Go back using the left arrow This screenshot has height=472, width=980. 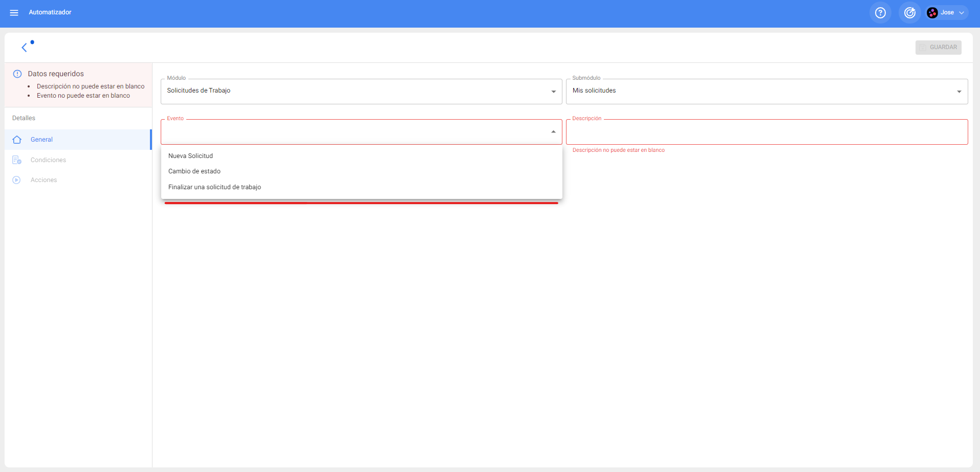(24, 48)
